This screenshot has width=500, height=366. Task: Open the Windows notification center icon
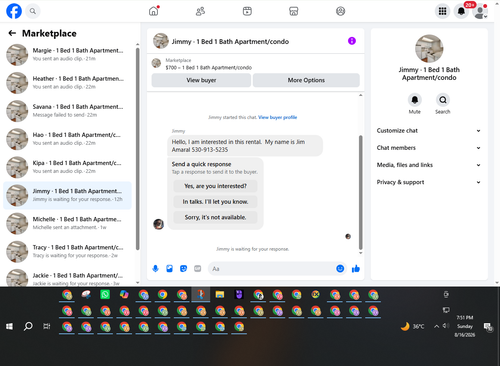click(488, 327)
